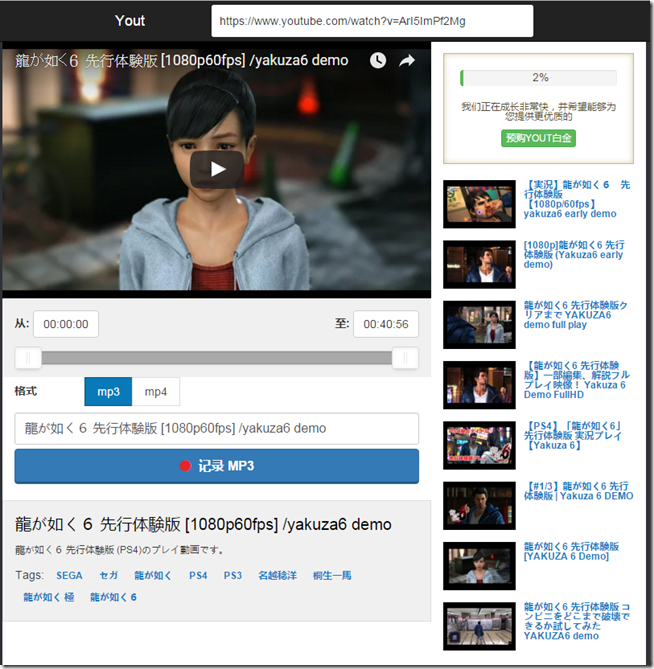654x669 pixels.
Task: Open link 【PS4】 実況プレイ 【Yakuza 6】
Action: [573, 436]
